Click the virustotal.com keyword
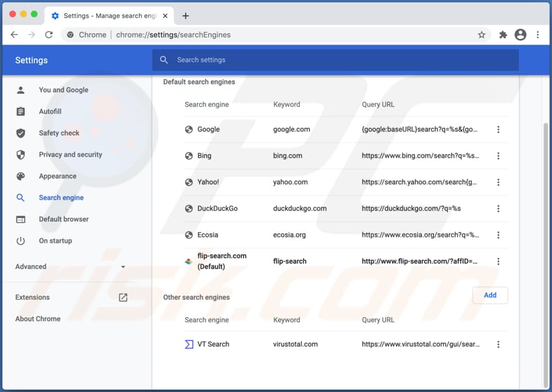 pyautogui.click(x=296, y=344)
